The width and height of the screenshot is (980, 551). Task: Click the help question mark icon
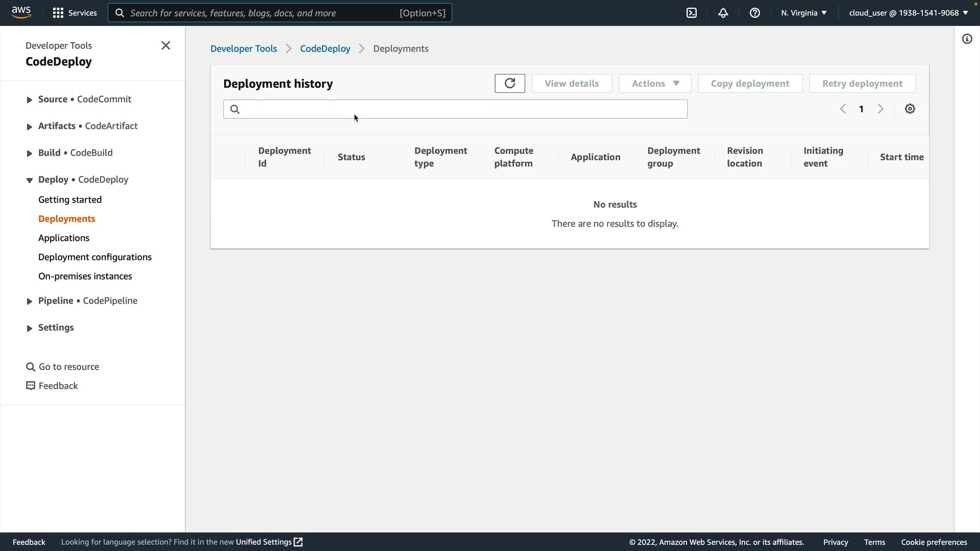[755, 13]
